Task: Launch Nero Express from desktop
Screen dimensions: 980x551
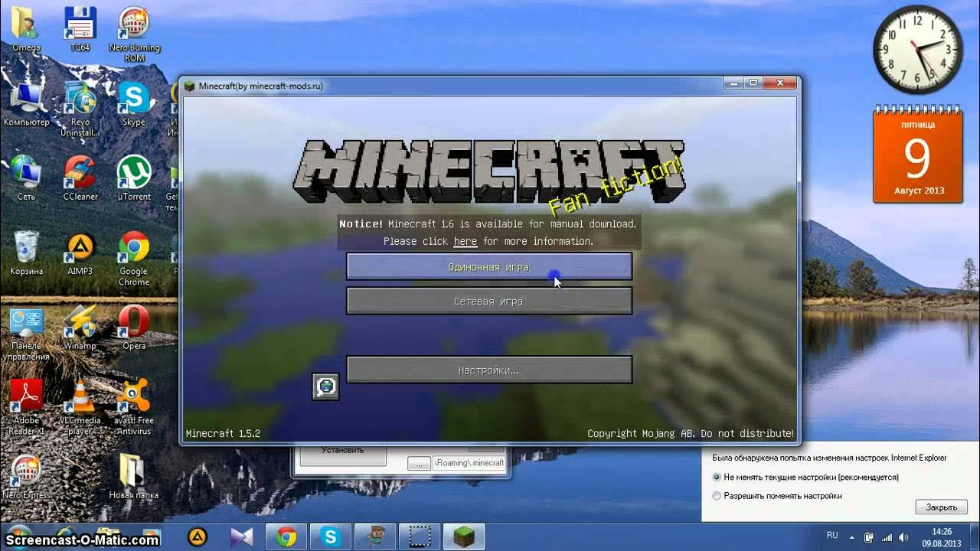Action: [x=26, y=477]
